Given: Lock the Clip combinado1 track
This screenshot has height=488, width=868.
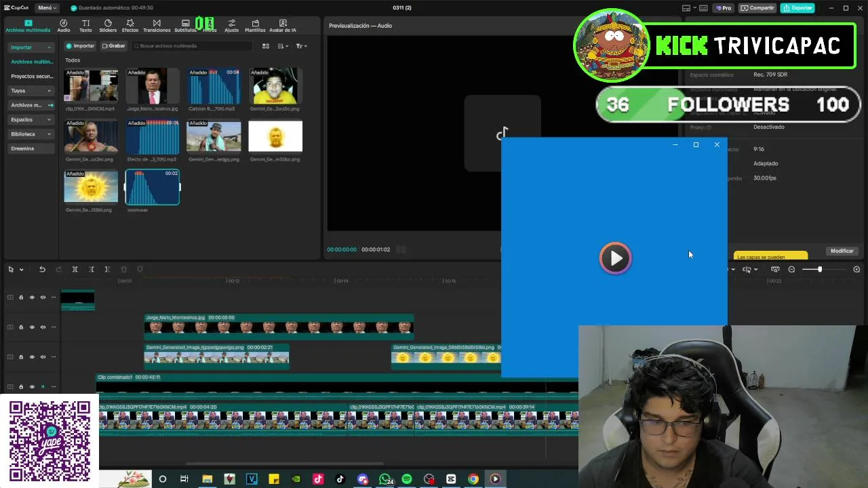Looking at the screenshot, I should click(21, 386).
